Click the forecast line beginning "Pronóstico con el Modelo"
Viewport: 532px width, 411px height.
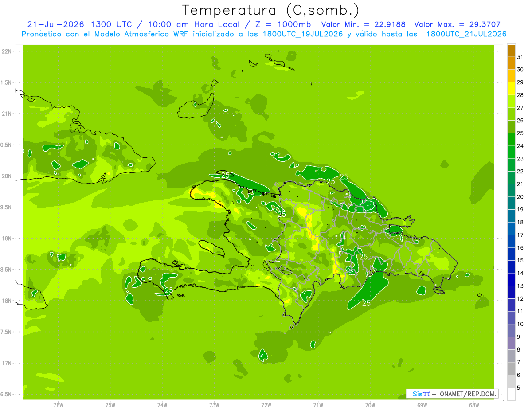[264, 34]
